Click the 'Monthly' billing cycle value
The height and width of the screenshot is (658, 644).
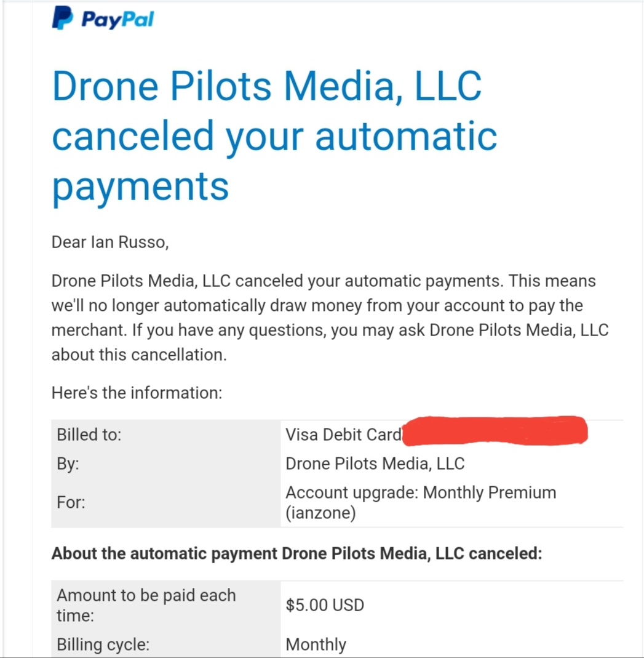316,644
